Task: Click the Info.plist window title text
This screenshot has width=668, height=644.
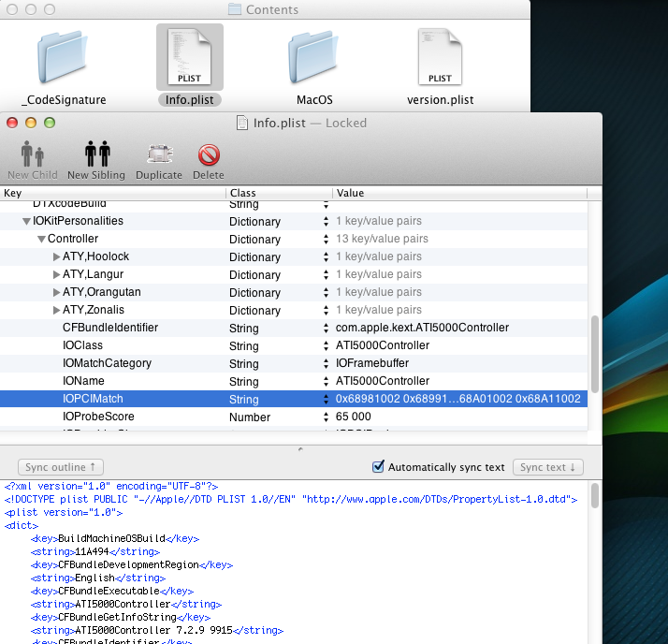Action: click(280, 123)
